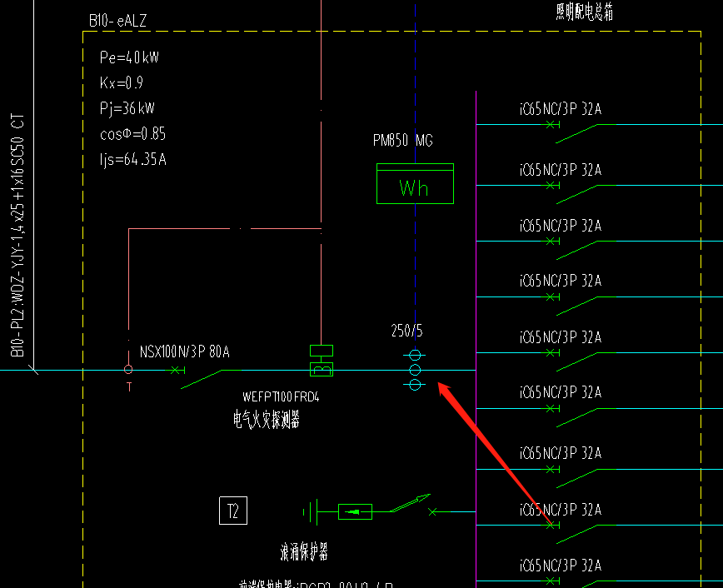
Task: Select the surge protector box symbol
Action: coord(355,512)
